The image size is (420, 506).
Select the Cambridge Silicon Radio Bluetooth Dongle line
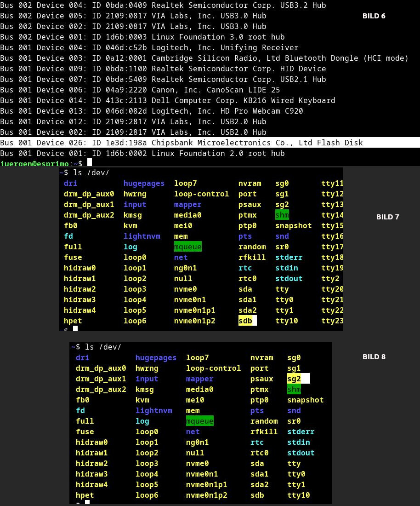pos(204,58)
